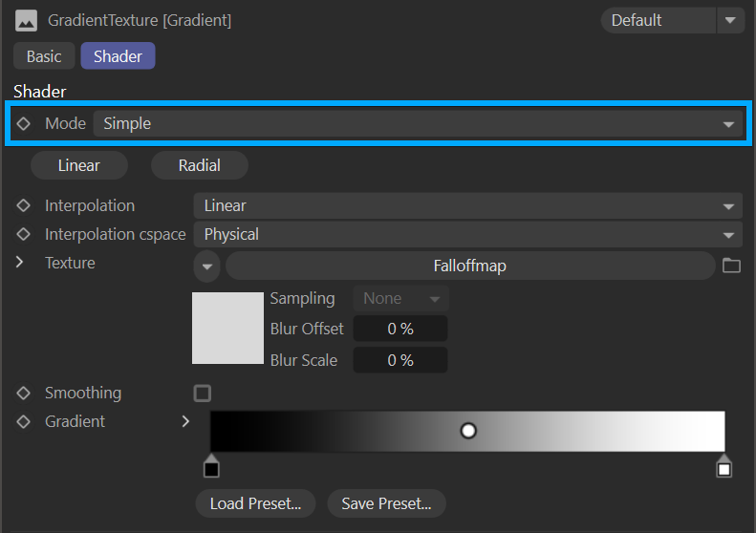This screenshot has height=533, width=756.
Task: Click keyframe diamond beside Interpolation cspace
Action: click(24, 234)
